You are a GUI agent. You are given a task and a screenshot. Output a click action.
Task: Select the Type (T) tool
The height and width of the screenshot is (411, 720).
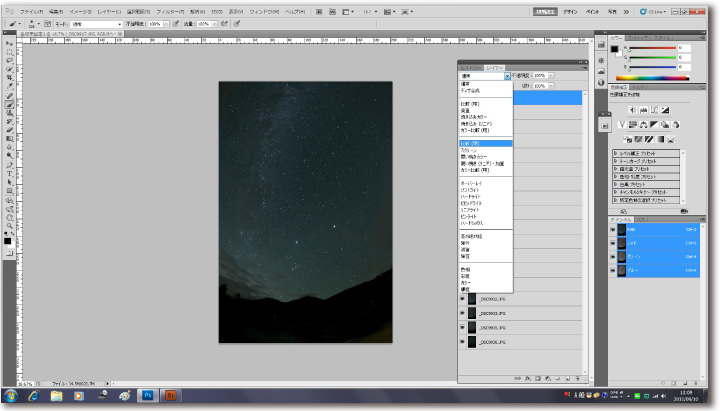point(9,172)
